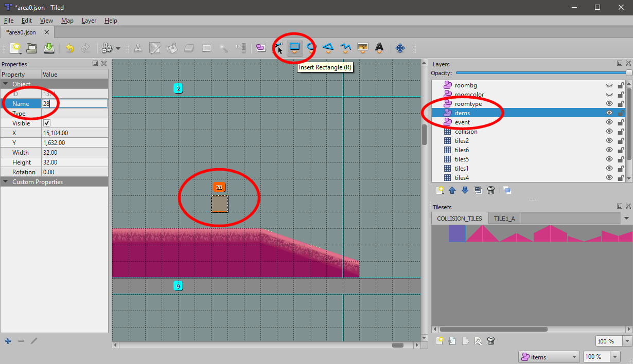Image resolution: width=633 pixels, height=364 pixels.
Task: Select the Rectangular Select tool
Action: pyautogui.click(x=207, y=48)
